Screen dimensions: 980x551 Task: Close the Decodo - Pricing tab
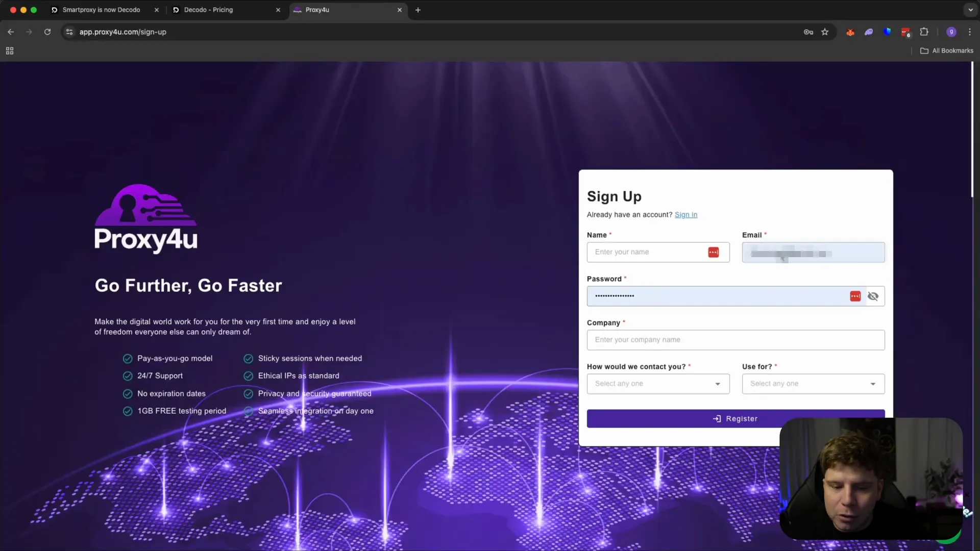278,10
